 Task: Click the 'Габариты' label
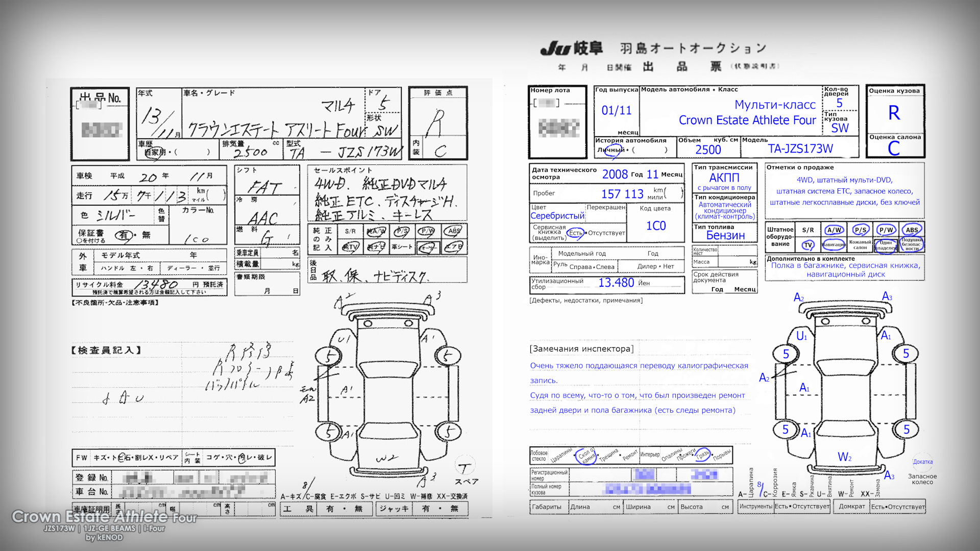click(546, 507)
